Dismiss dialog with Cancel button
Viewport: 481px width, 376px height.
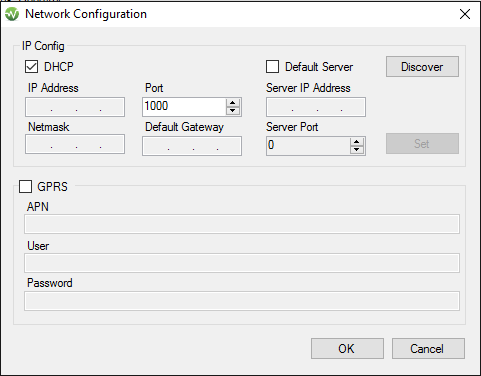[x=428, y=349]
